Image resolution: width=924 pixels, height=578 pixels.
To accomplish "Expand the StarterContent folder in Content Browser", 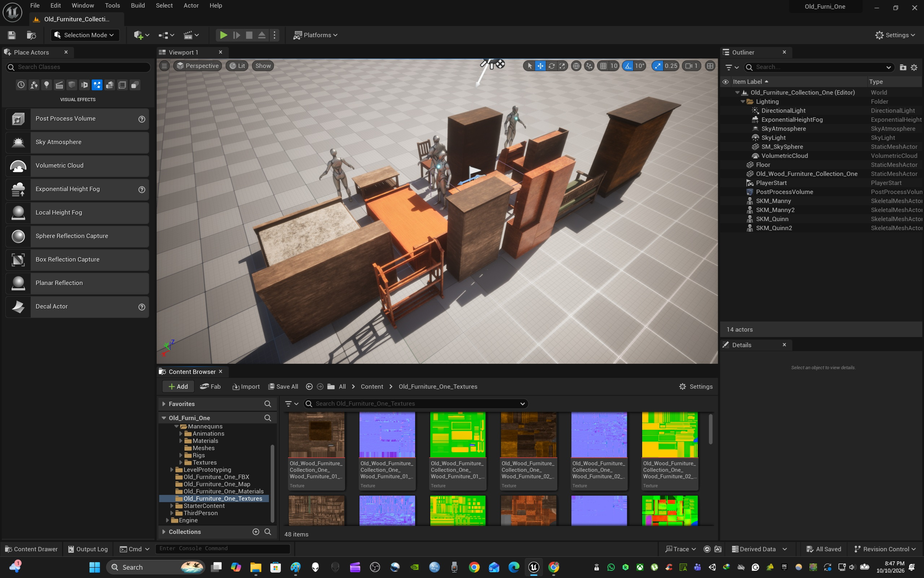I will point(172,506).
